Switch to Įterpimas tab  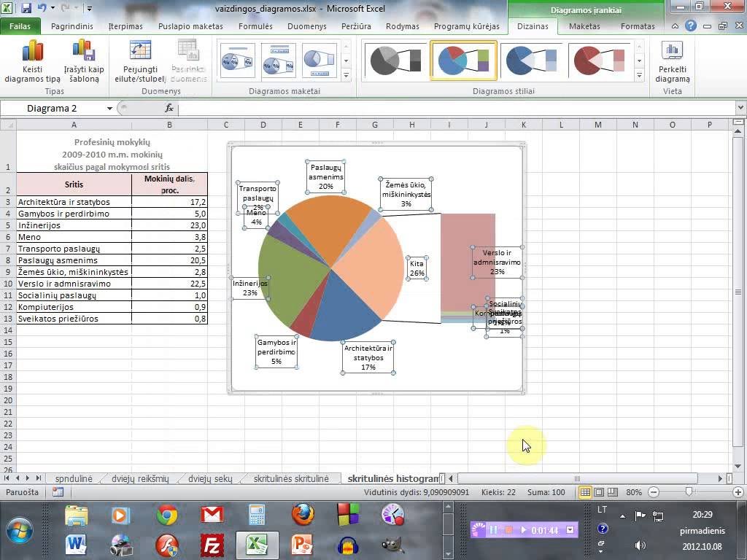[125, 26]
